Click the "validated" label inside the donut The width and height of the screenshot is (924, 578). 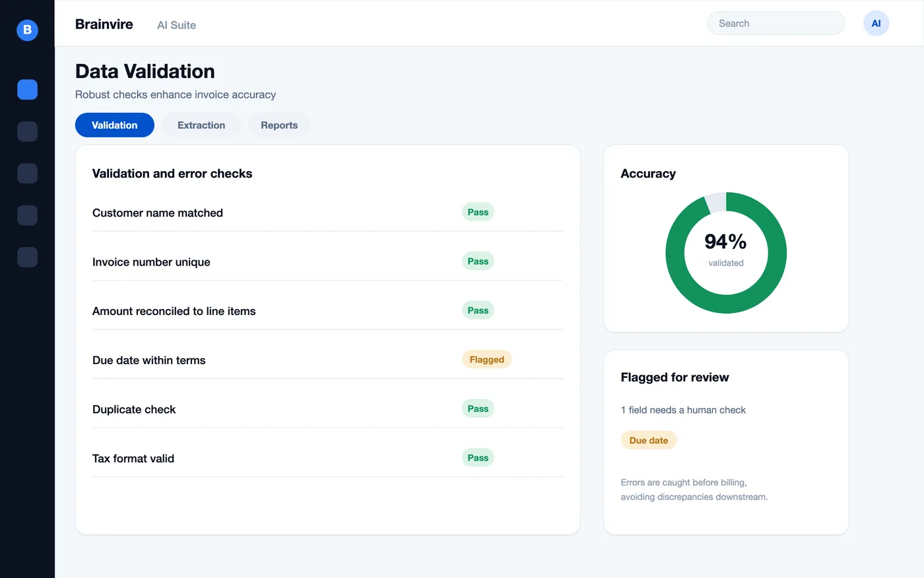pos(726,263)
